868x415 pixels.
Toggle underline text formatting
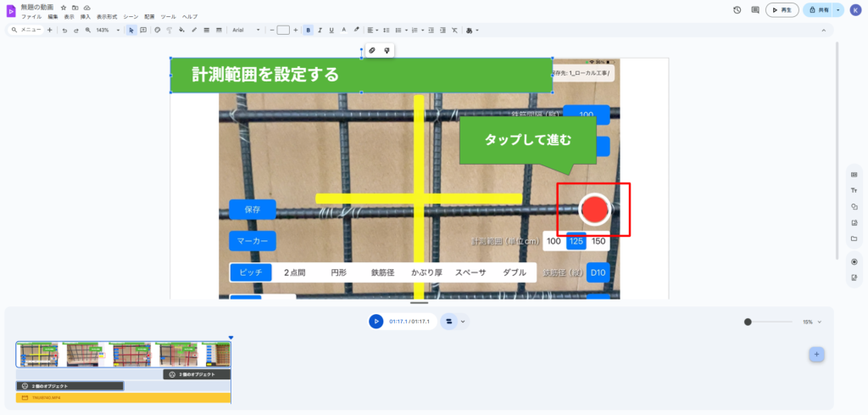point(331,30)
